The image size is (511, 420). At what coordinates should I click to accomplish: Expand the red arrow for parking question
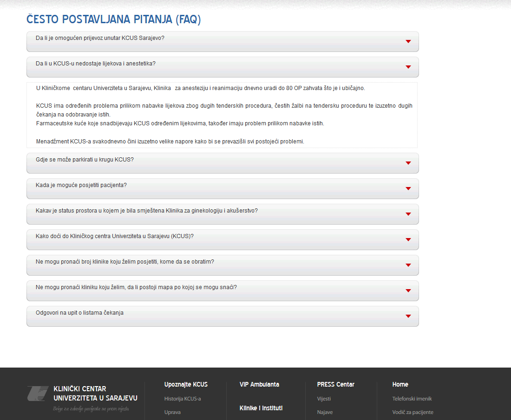(x=408, y=163)
